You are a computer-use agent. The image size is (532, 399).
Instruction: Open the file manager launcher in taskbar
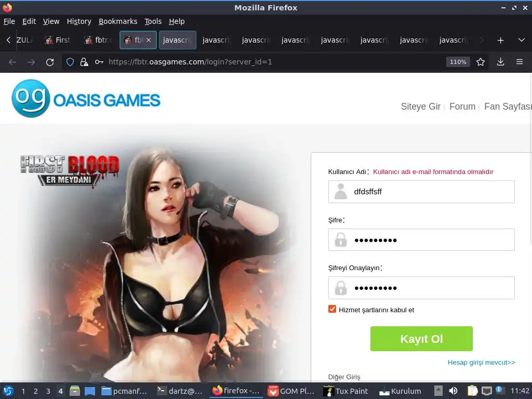coord(75,391)
